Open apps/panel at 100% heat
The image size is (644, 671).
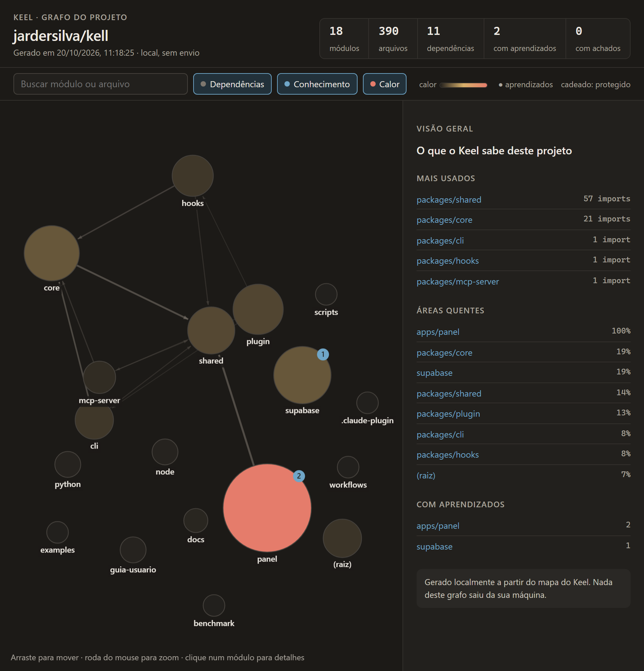click(438, 332)
